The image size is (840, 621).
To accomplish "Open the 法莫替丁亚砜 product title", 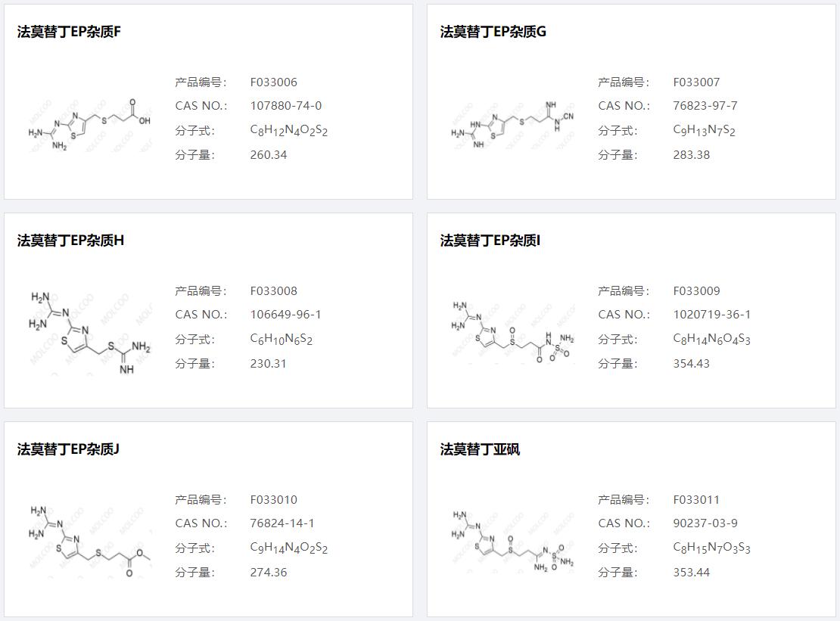I will pos(480,449).
